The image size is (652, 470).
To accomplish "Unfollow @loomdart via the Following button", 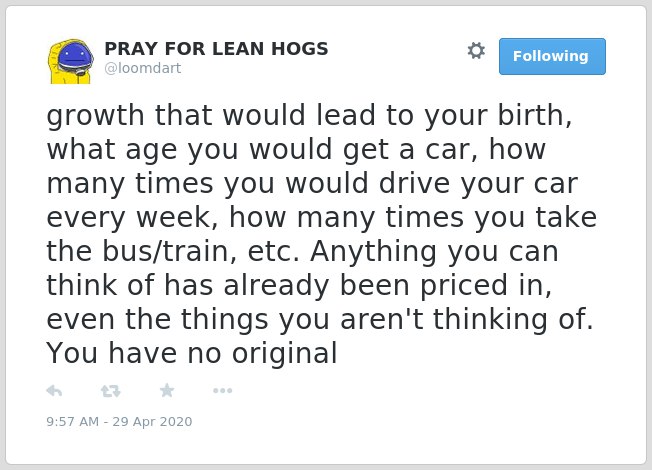I will coord(552,56).
